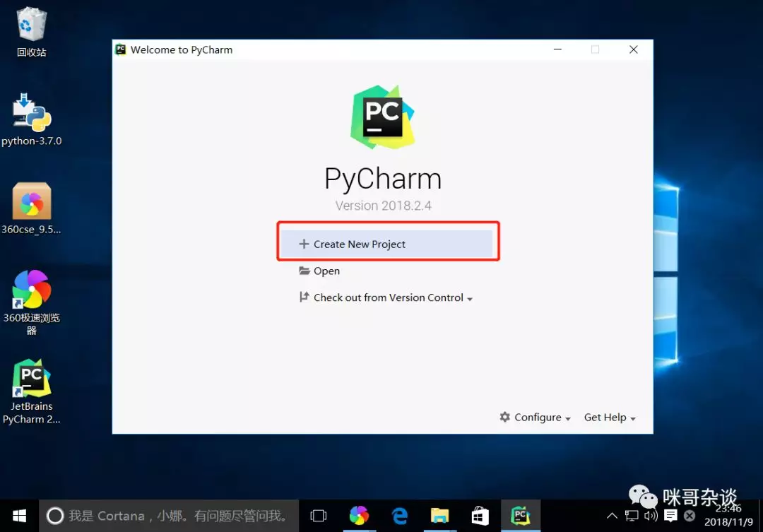This screenshot has width=763, height=532.
Task: Select the JetBrains PyCharm desktop shortcut
Action: pyautogui.click(x=32, y=392)
